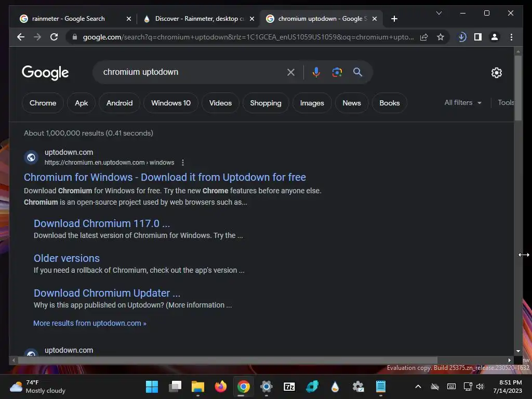532x399 pixels.
Task: Show Images results
Action: [x=312, y=103]
